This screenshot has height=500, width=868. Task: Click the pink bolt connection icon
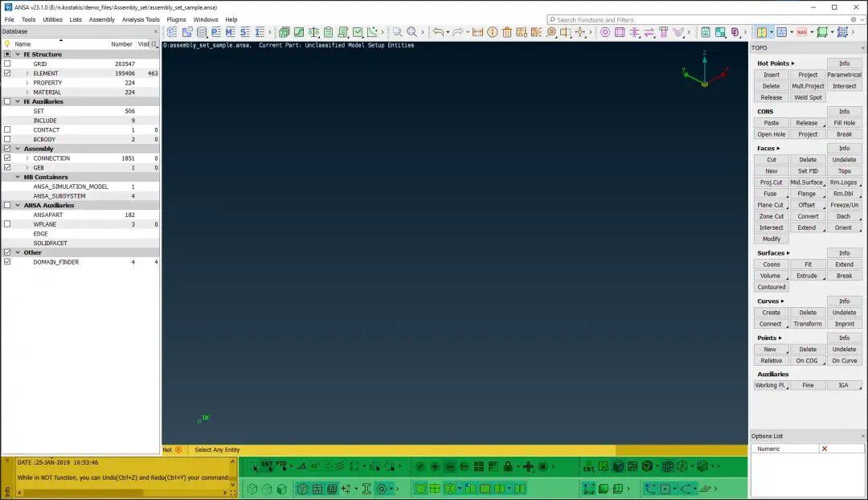pyautogui.click(x=663, y=32)
